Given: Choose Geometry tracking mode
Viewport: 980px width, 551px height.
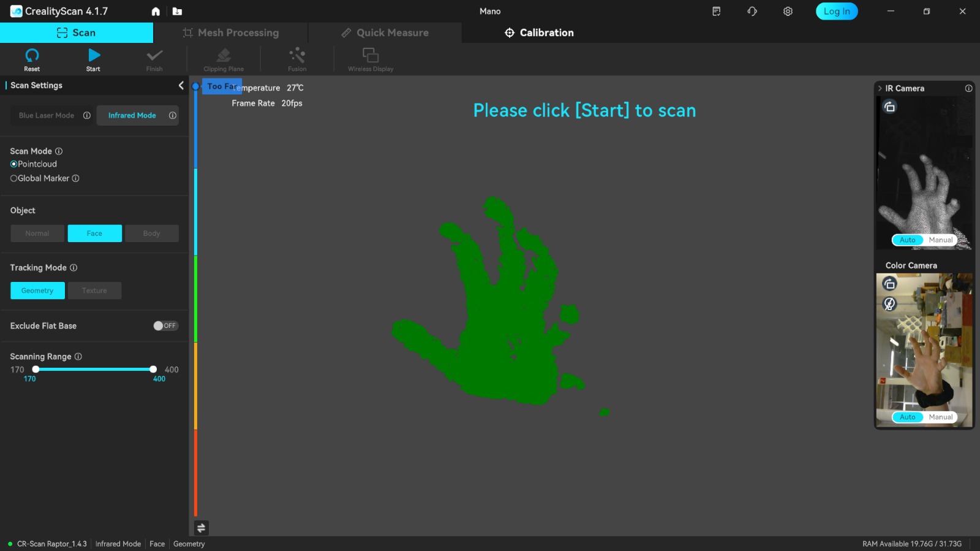Looking at the screenshot, I should pyautogui.click(x=37, y=291).
